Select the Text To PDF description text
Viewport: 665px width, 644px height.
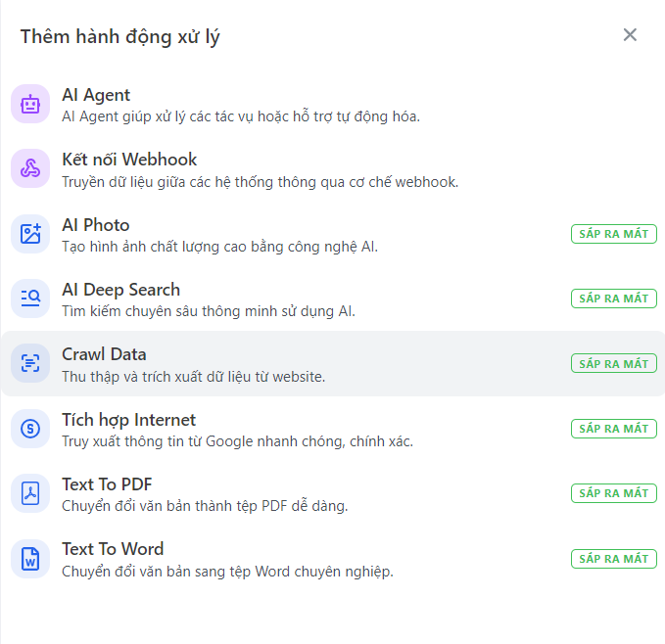[x=205, y=506]
